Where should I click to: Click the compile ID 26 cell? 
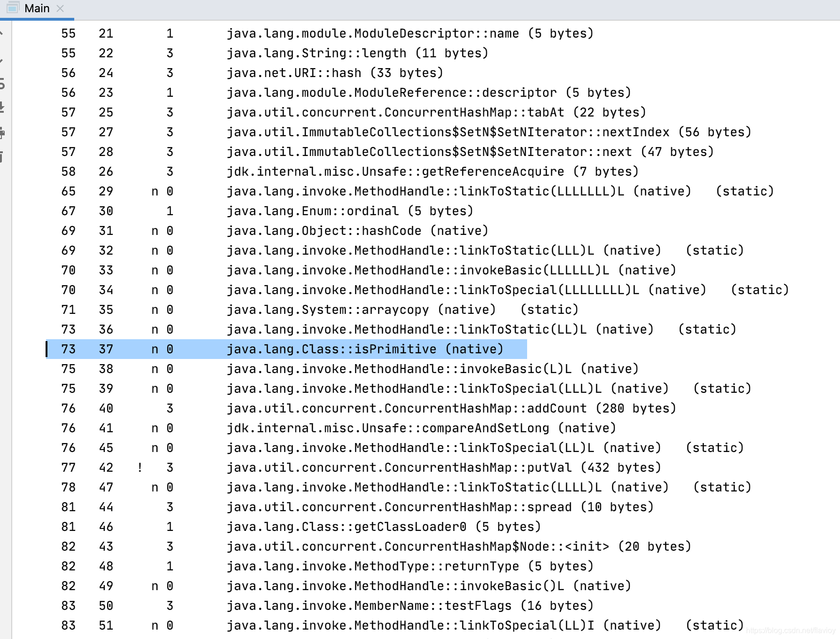pos(106,171)
